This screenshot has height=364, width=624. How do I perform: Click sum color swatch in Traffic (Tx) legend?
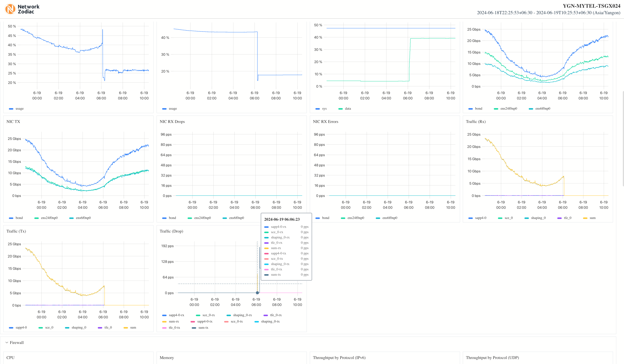pyautogui.click(x=126, y=328)
